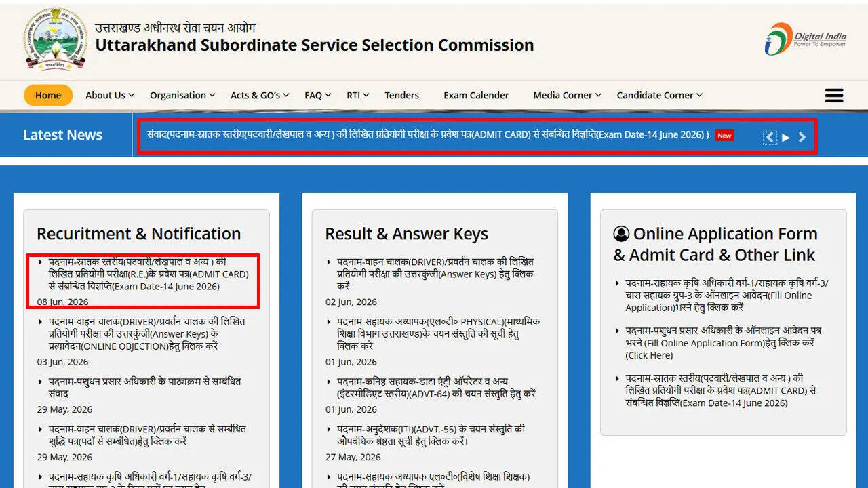This screenshot has width=868, height=488.
Task: Click the Uttarakhand commission emblem logo
Action: coord(56,39)
